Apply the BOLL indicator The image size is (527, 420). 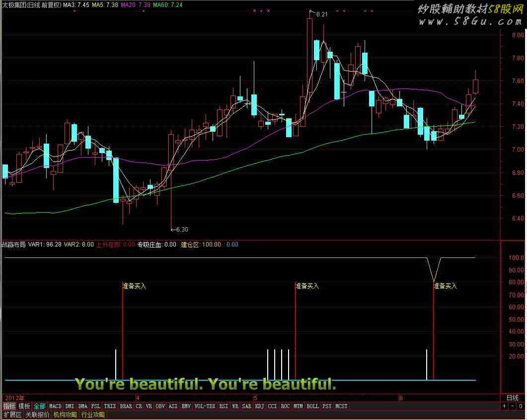312,406
